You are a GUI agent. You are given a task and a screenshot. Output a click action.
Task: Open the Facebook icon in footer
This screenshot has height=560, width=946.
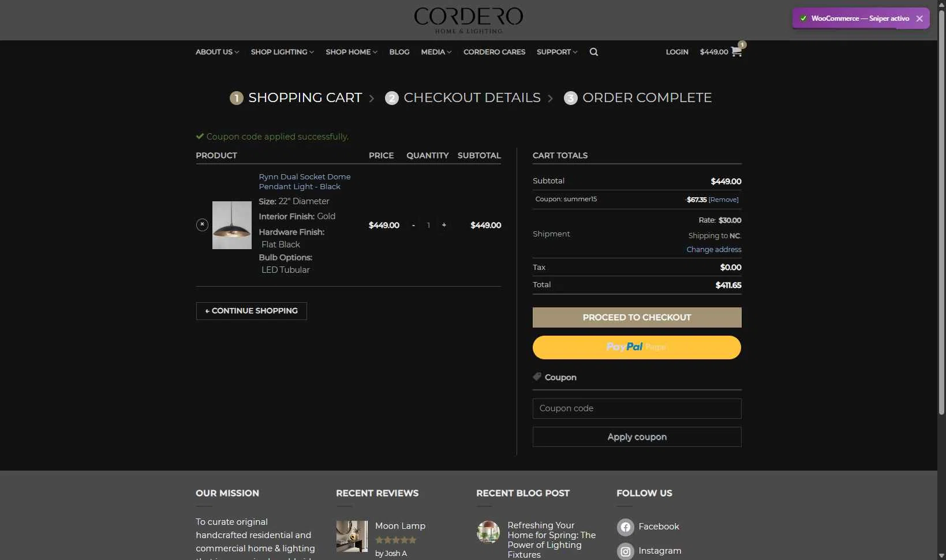pos(625,527)
